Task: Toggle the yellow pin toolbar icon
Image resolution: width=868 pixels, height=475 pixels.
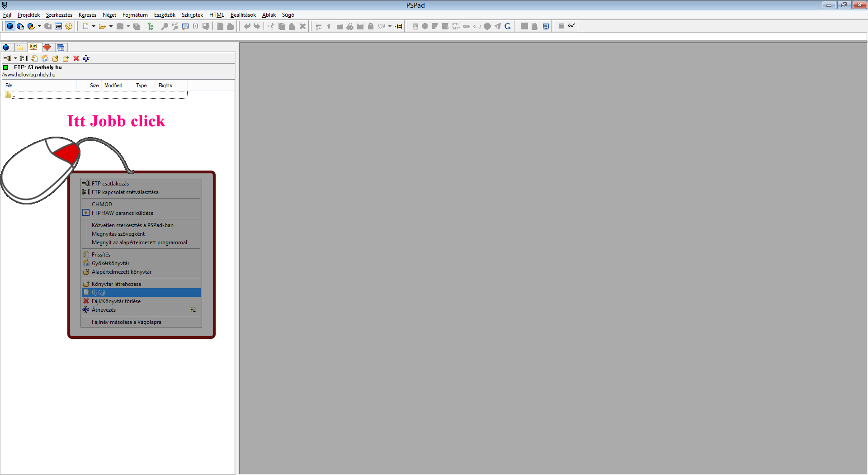Action: (x=399, y=26)
